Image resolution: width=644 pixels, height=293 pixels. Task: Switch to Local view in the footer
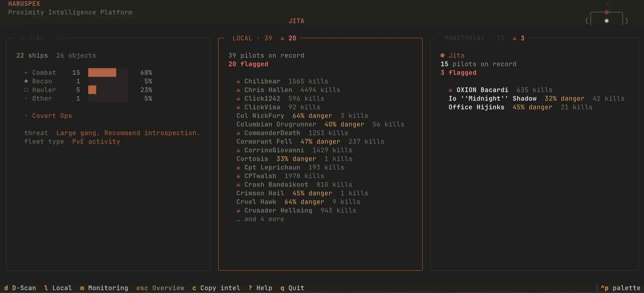click(58, 288)
